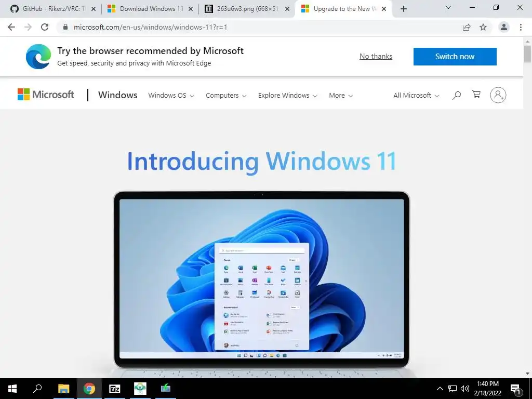Click the padlock site info icon
This screenshot has height=399, width=532.
(65, 27)
